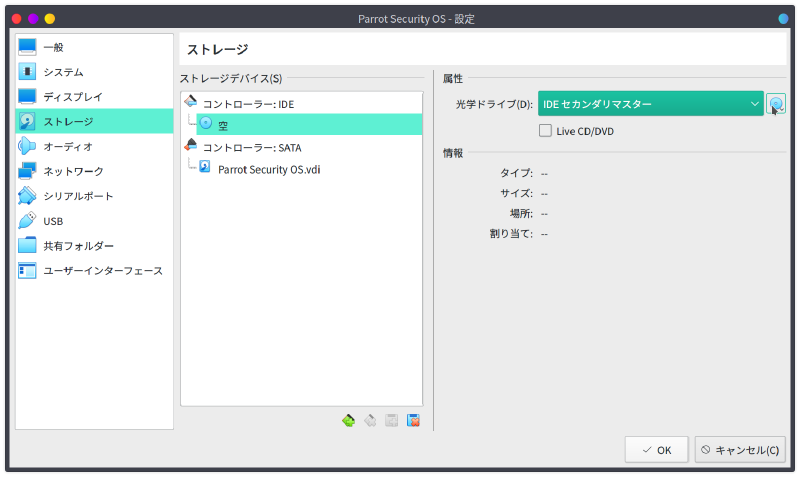The width and height of the screenshot is (800, 477).
Task: Select the Network (ネットワーク) category
Action: tap(73, 172)
